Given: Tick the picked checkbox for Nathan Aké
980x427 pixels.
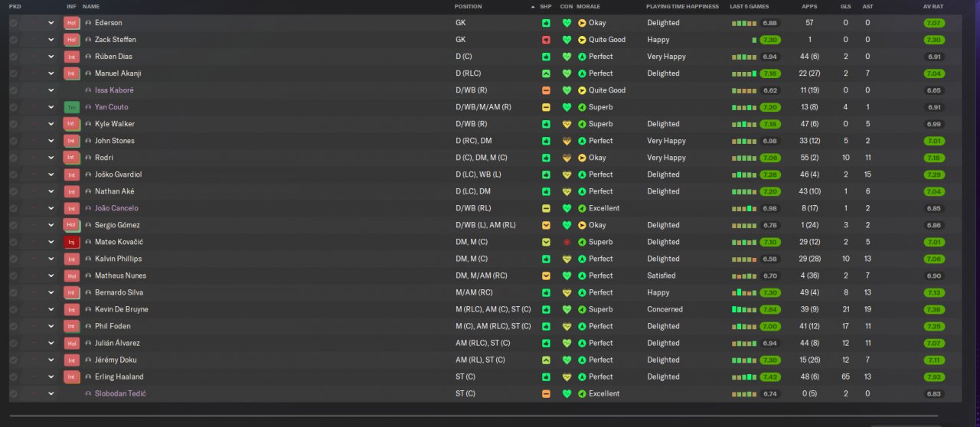Looking at the screenshot, I should (13, 191).
